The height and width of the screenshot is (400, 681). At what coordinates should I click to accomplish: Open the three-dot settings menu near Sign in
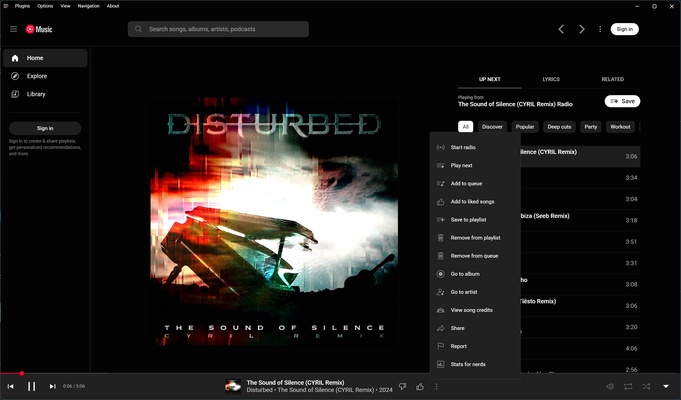[600, 29]
